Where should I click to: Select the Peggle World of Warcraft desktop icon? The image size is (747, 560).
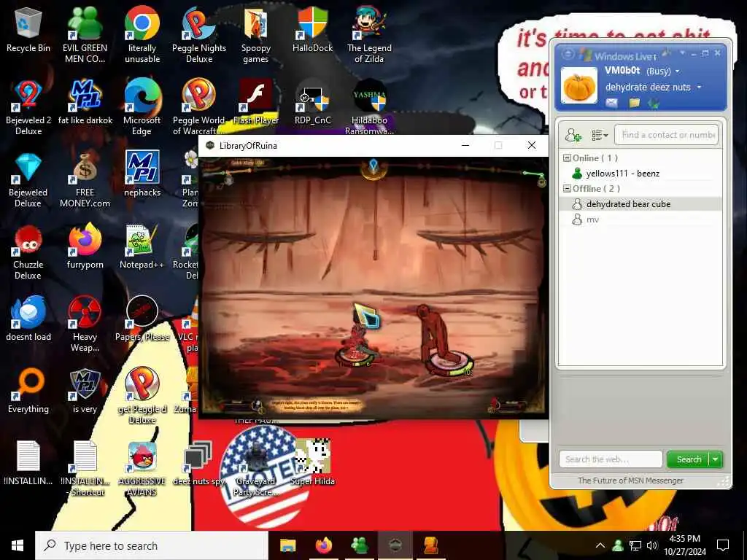199,107
